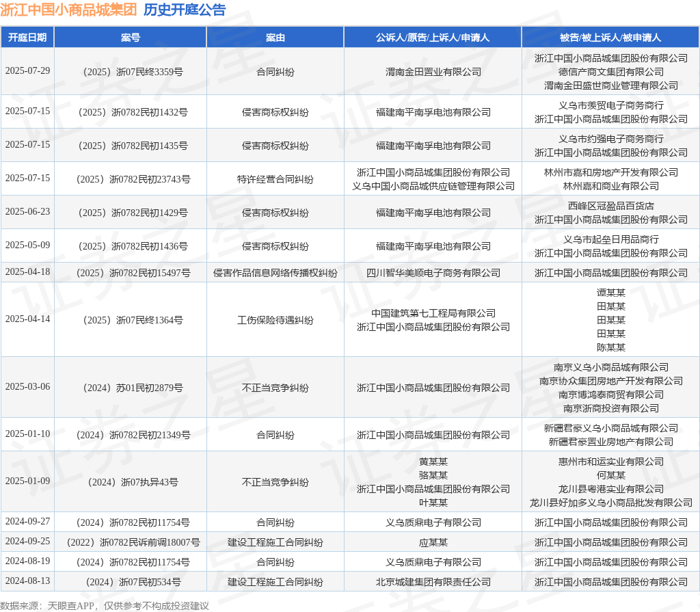Click plaintiff 渭南金田置业有限公司
Image resolution: width=700 pixels, height=612 pixels.
pos(433,72)
